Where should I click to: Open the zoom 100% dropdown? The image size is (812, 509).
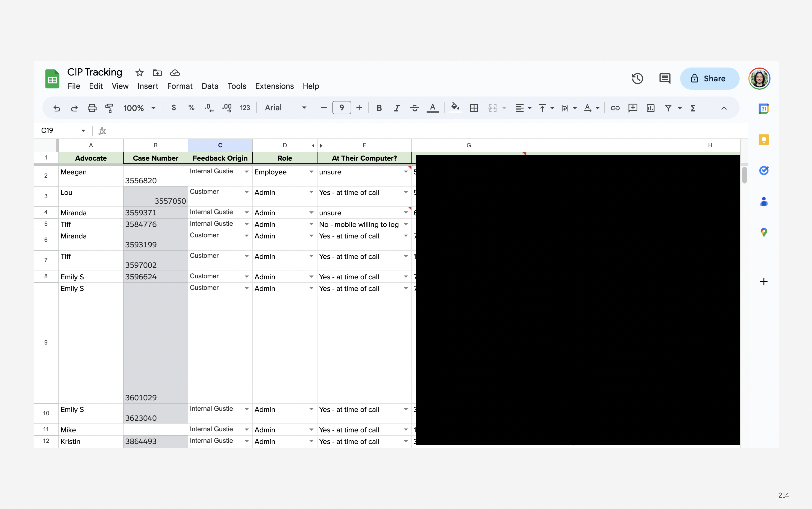pyautogui.click(x=139, y=108)
